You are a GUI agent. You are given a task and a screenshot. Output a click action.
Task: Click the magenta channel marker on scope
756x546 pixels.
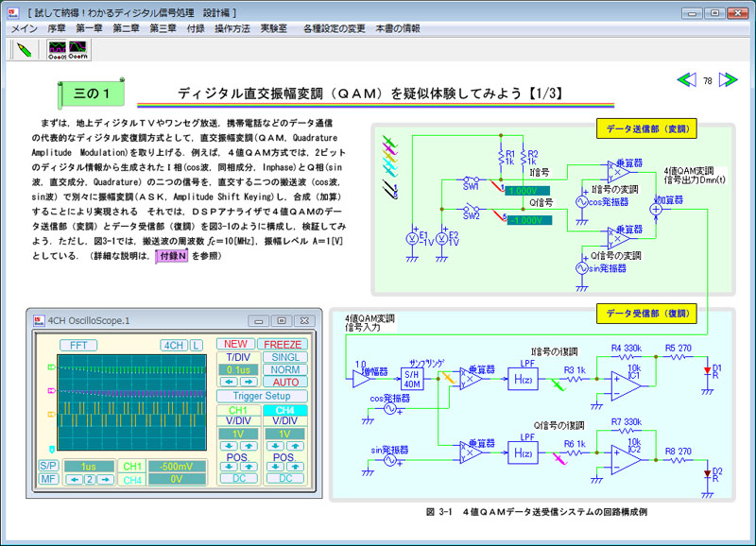51,390
